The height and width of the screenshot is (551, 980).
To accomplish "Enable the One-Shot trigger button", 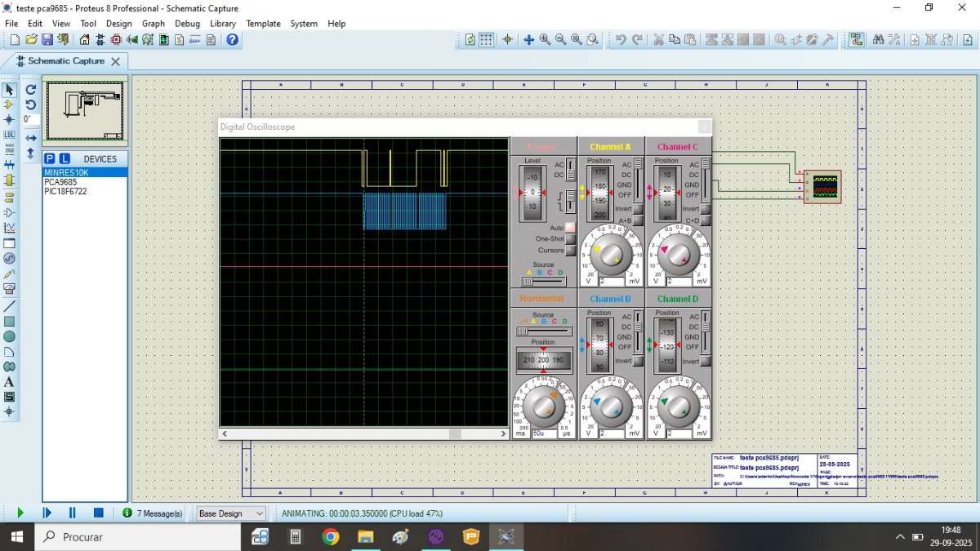I will coord(570,238).
